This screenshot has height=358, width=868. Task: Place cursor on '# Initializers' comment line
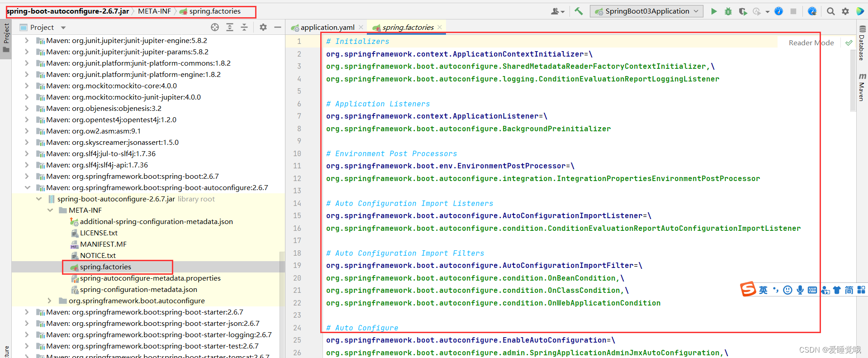point(358,42)
